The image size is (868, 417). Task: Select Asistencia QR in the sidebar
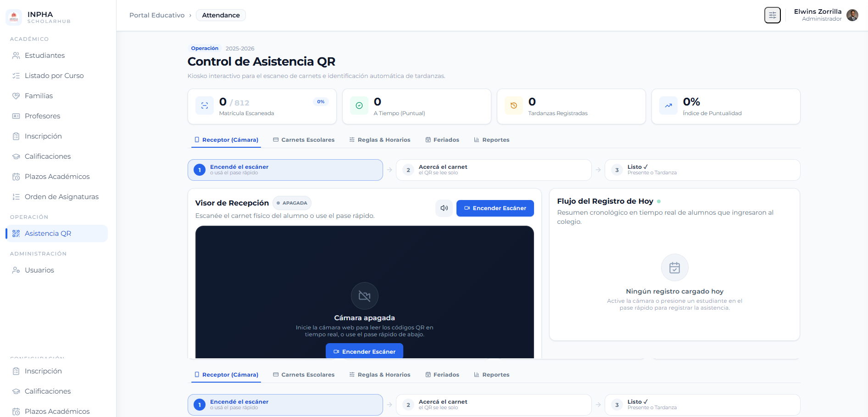coord(56,234)
